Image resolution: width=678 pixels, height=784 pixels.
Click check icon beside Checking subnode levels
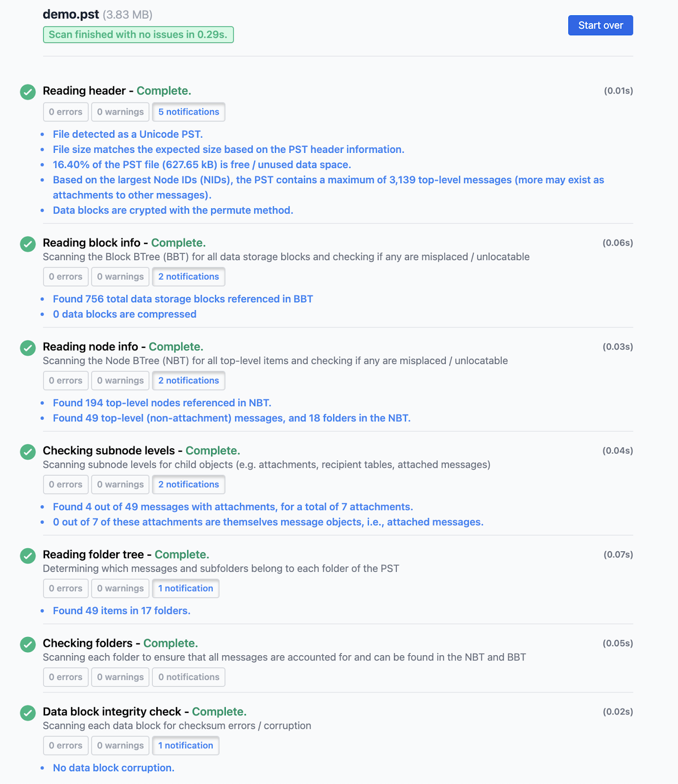(28, 451)
